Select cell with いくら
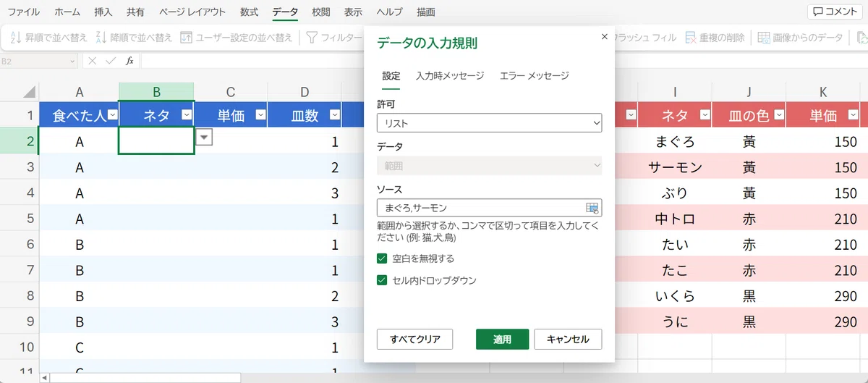 (x=674, y=295)
